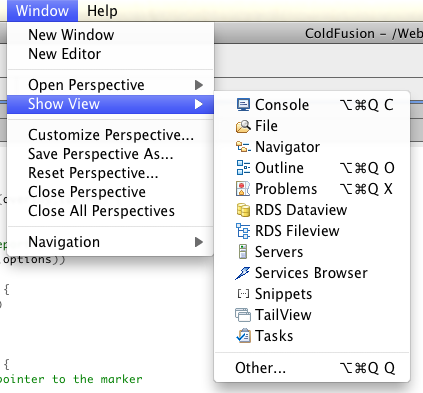Viewport: 423px width, 393px height.
Task: Select Customize Perspective... option
Action: click(x=110, y=135)
